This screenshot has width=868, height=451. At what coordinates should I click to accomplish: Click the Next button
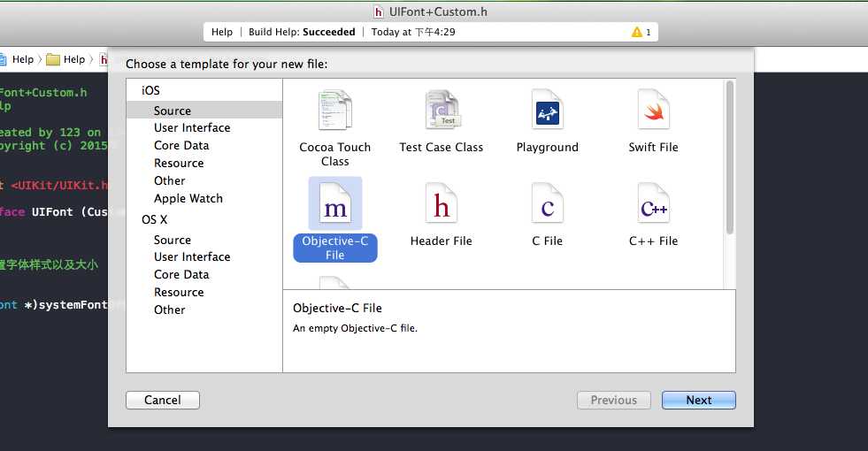pyautogui.click(x=699, y=400)
